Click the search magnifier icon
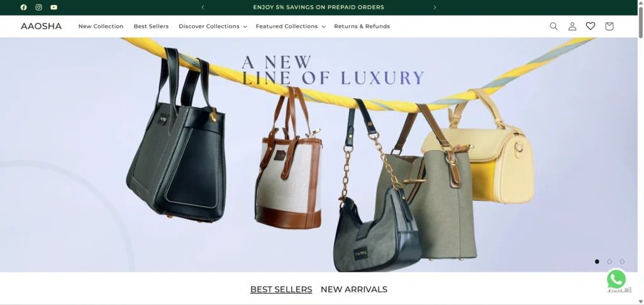644x305 pixels. click(553, 26)
